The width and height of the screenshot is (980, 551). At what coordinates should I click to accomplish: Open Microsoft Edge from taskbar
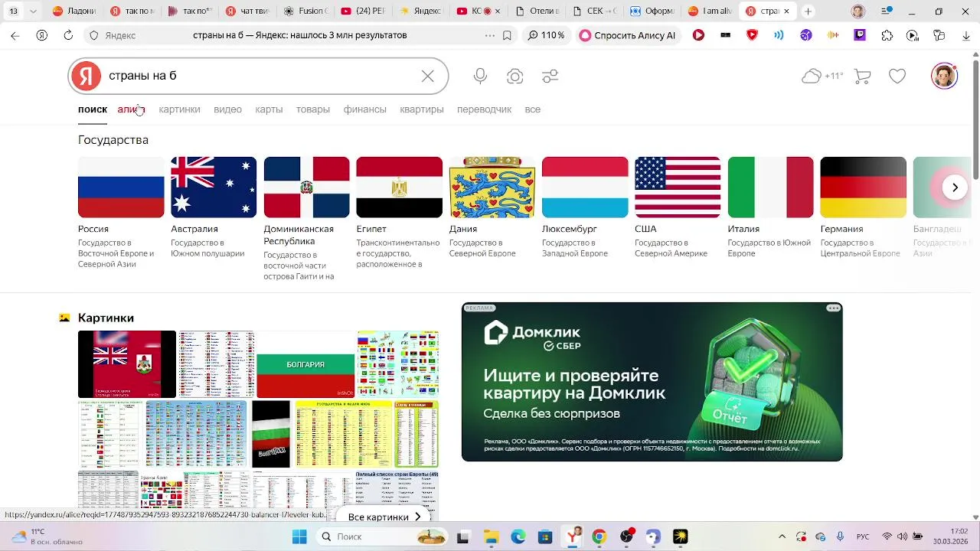pos(518,536)
